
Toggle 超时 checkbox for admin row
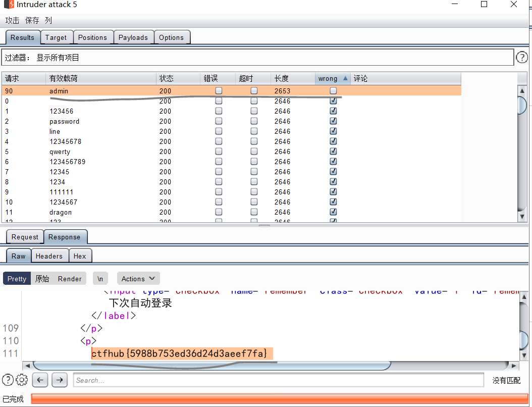coord(254,90)
